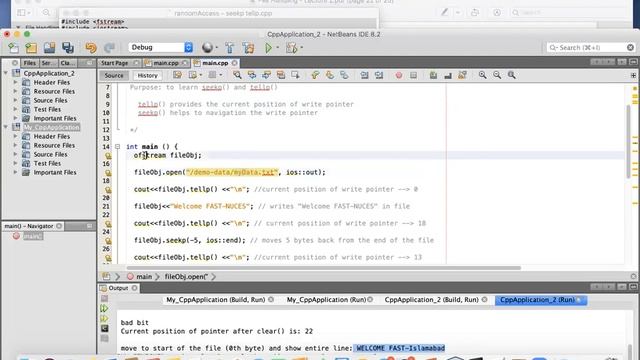Run project with the green play icon

click(268, 48)
